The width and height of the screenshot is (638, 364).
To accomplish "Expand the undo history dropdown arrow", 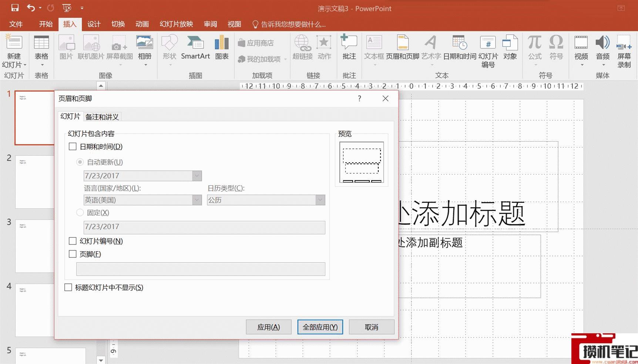I will 40,8.
